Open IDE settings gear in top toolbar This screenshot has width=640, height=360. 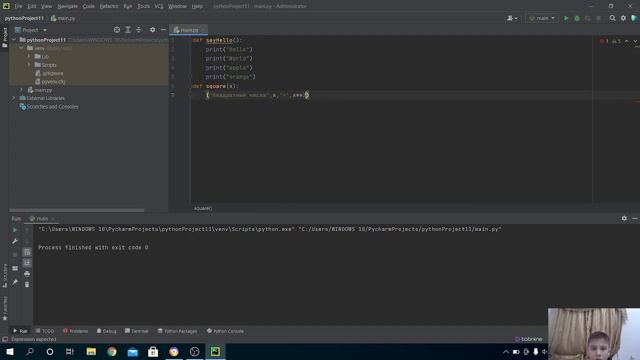[623, 18]
